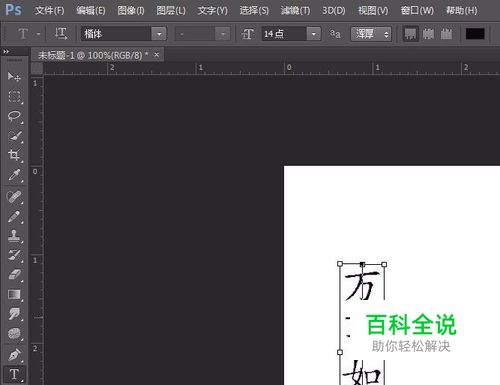Open the 选择(S) menu
The height and width of the screenshot is (385, 500).
click(x=254, y=11)
